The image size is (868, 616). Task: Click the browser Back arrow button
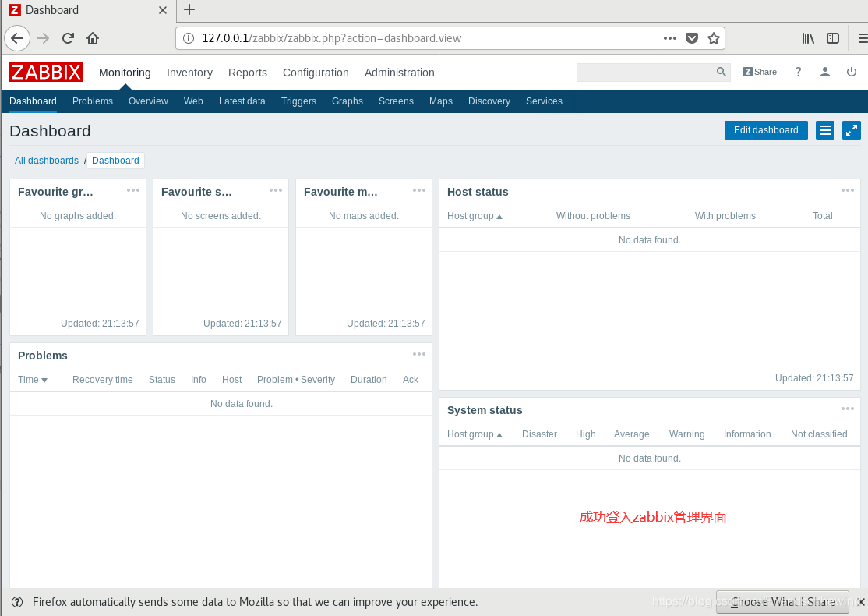pyautogui.click(x=17, y=38)
